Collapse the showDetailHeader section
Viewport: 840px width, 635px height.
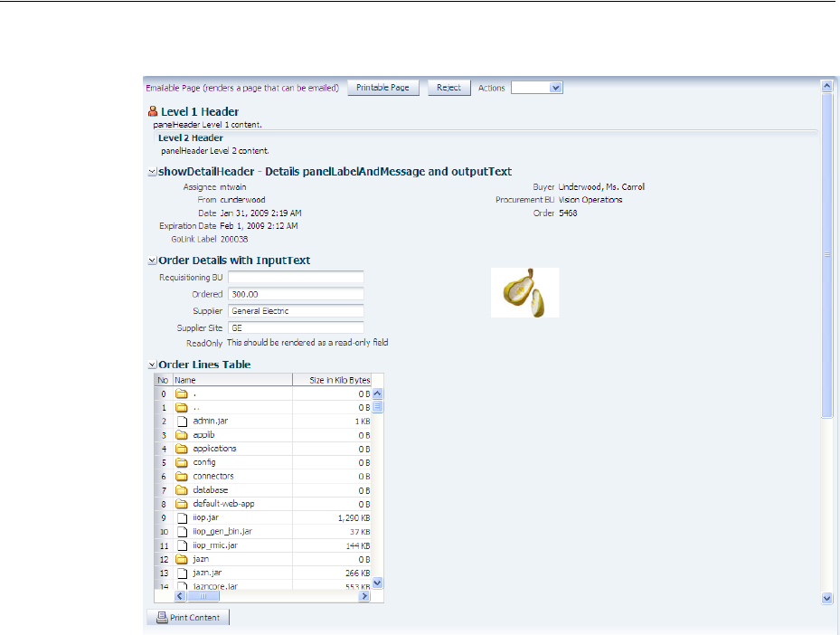(x=152, y=172)
